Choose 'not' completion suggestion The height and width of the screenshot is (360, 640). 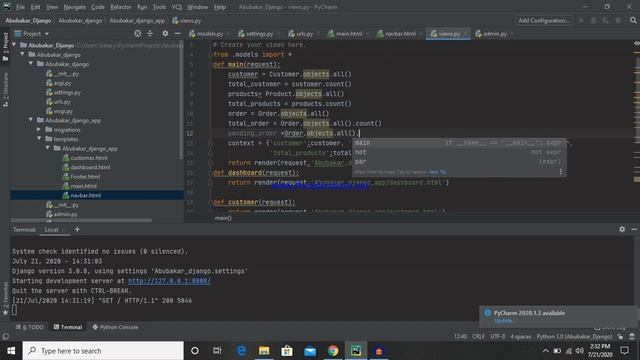[459, 152]
